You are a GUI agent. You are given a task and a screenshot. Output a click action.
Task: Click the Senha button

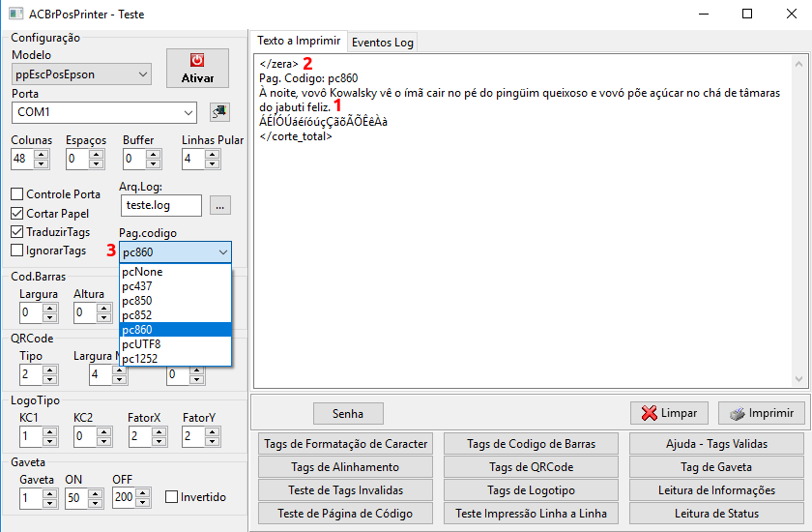(x=348, y=413)
